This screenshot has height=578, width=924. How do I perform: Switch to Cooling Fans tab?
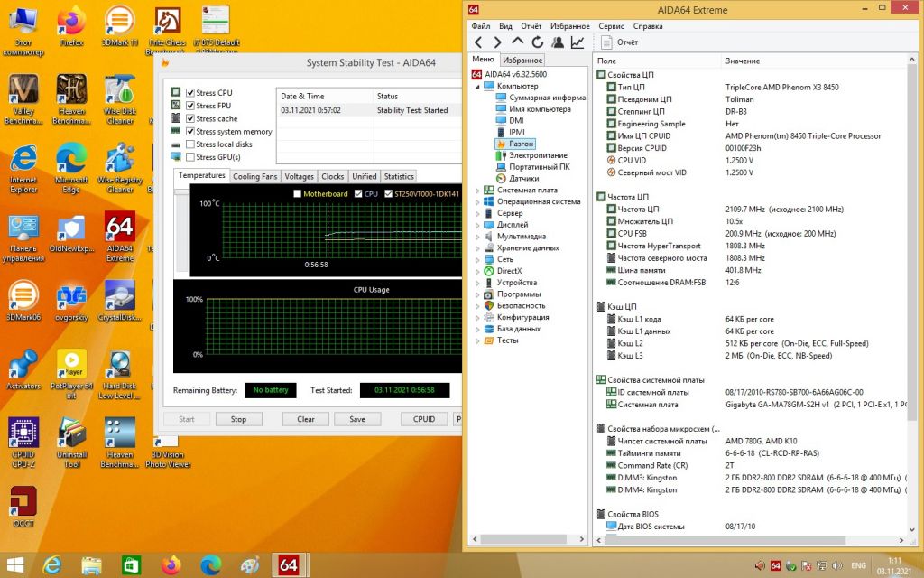(x=254, y=176)
